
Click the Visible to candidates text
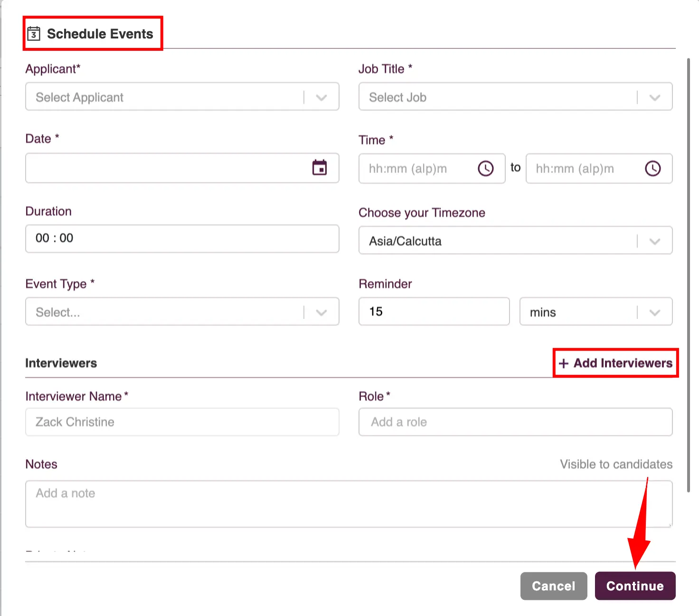pos(616,464)
